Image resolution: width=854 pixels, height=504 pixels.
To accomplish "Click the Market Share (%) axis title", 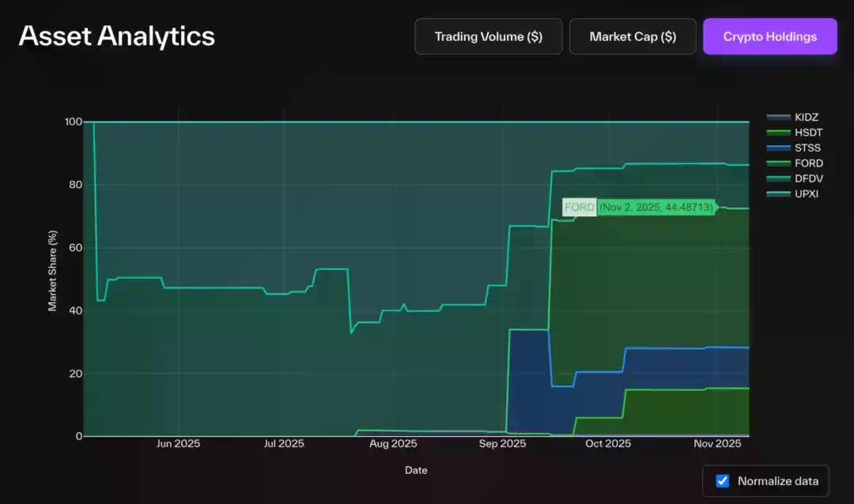I will point(53,271).
